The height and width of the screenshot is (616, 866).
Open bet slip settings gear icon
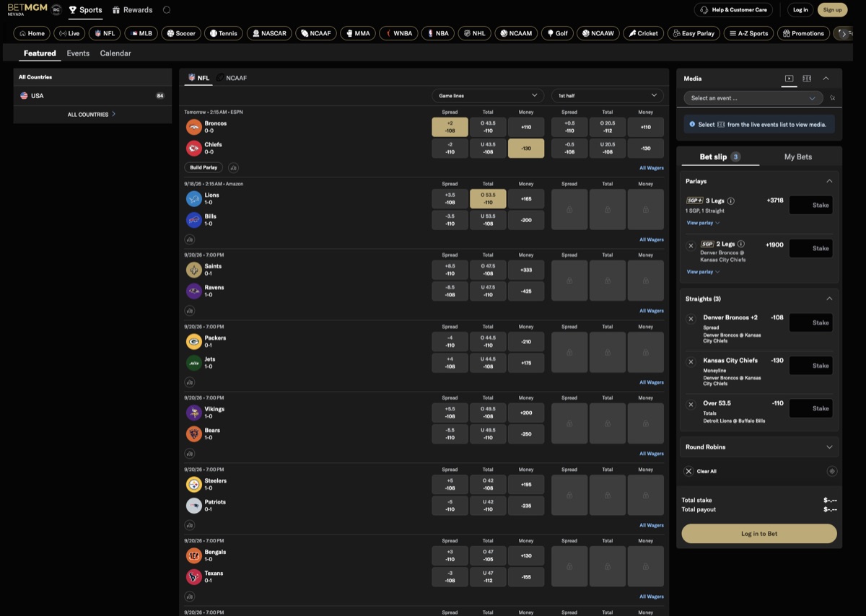point(832,471)
